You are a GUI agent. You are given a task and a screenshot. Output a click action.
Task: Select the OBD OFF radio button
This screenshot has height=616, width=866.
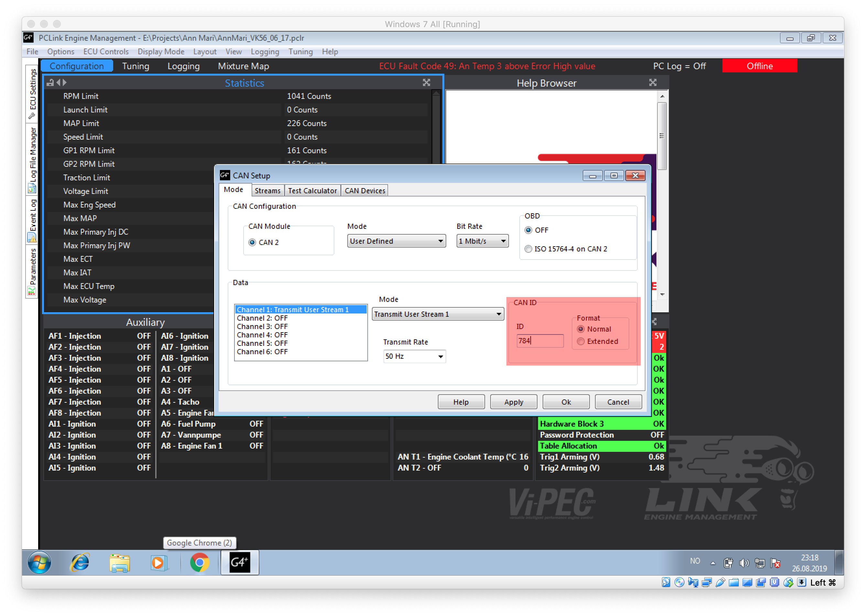click(528, 230)
